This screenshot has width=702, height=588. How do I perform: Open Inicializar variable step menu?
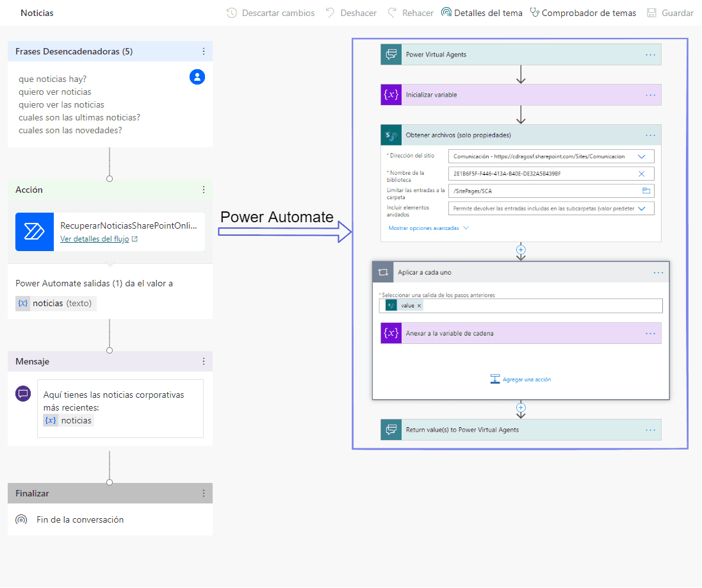click(x=651, y=95)
